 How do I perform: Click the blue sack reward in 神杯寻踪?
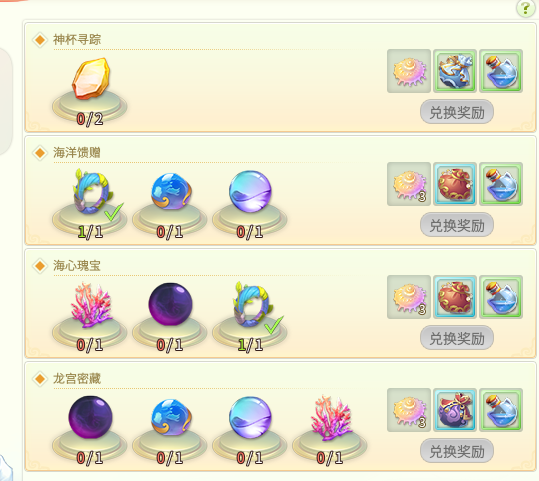click(x=455, y=71)
